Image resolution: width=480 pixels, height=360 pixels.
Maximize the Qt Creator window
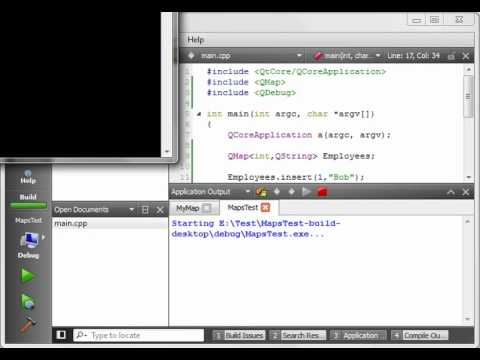click(x=435, y=20)
